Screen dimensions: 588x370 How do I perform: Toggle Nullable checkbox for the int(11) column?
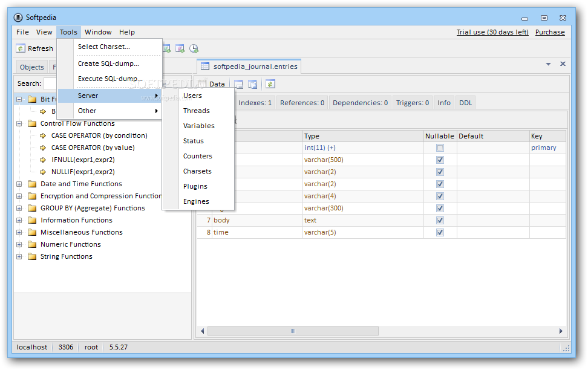tap(440, 148)
